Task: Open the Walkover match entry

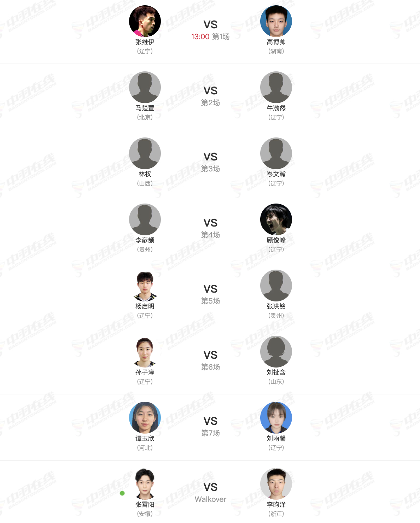Action: tap(210, 499)
